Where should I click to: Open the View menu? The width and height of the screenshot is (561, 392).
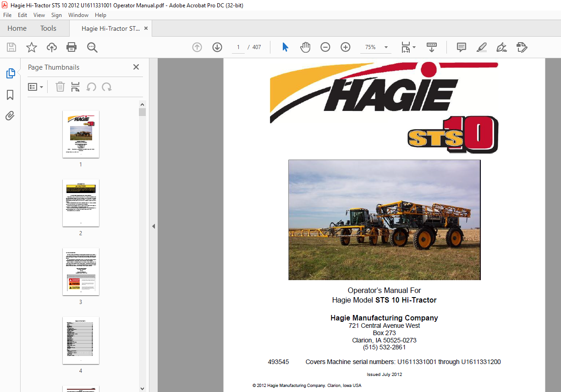pyautogui.click(x=39, y=15)
